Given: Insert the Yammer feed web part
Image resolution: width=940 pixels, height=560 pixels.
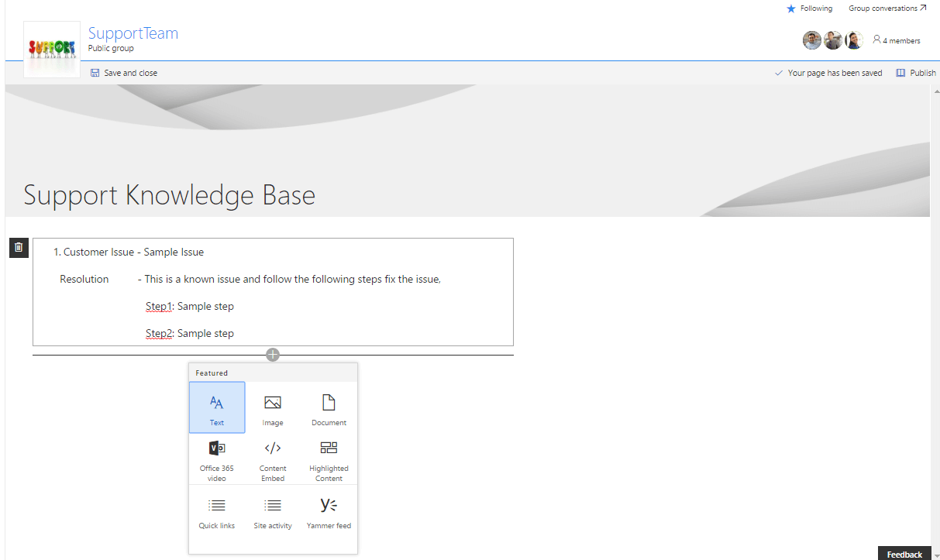Looking at the screenshot, I should click(329, 511).
